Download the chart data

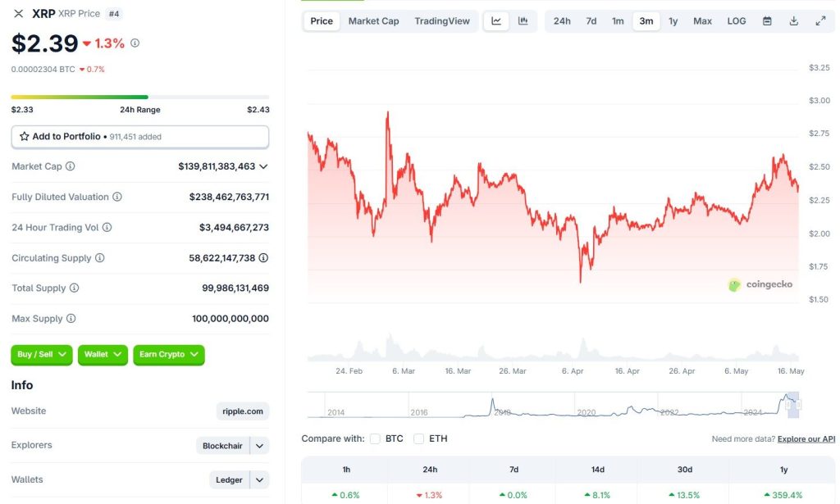793,21
